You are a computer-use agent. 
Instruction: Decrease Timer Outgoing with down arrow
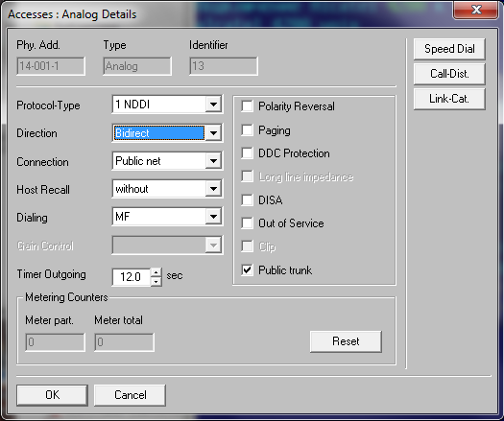click(156, 281)
